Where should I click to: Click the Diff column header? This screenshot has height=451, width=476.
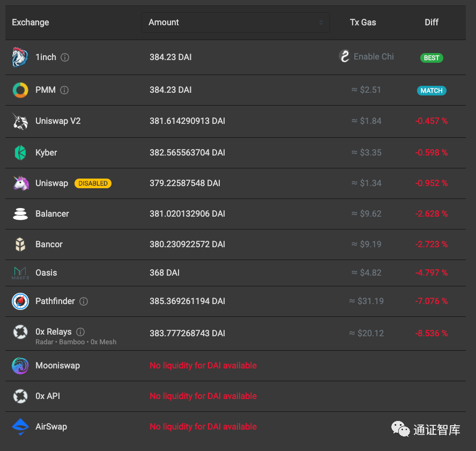click(x=431, y=23)
